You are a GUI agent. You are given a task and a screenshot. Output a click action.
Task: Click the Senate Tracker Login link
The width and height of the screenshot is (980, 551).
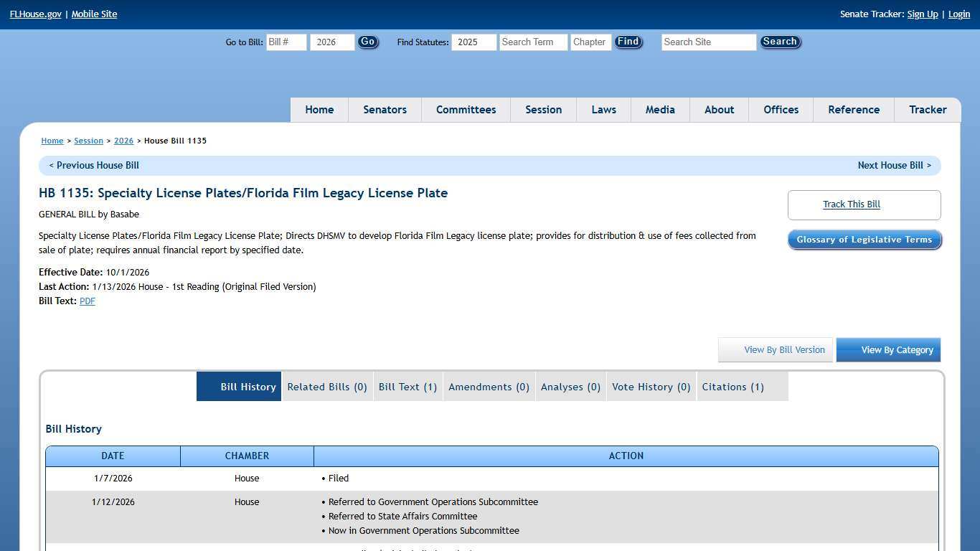coord(958,14)
